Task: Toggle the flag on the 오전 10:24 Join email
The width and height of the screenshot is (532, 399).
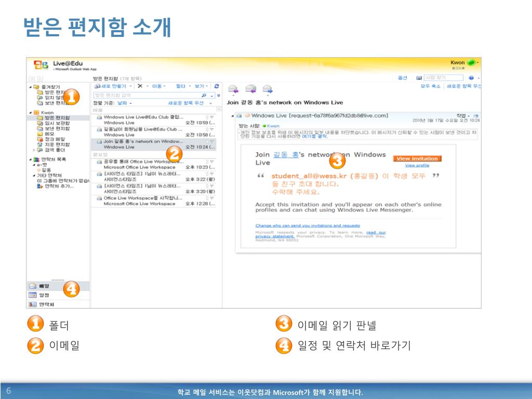Action: pos(212,141)
